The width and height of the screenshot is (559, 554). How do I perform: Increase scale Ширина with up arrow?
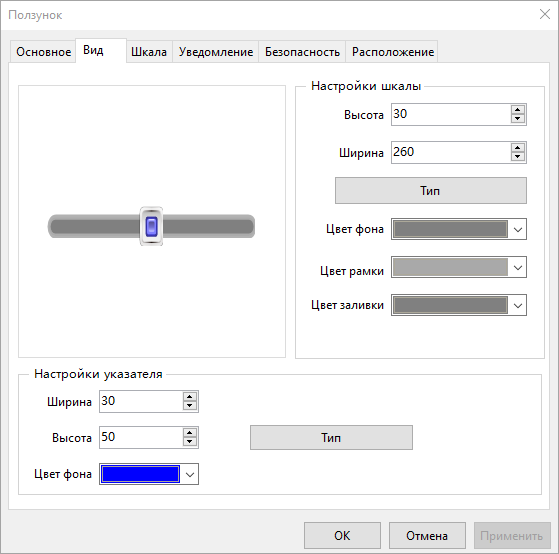[518, 148]
